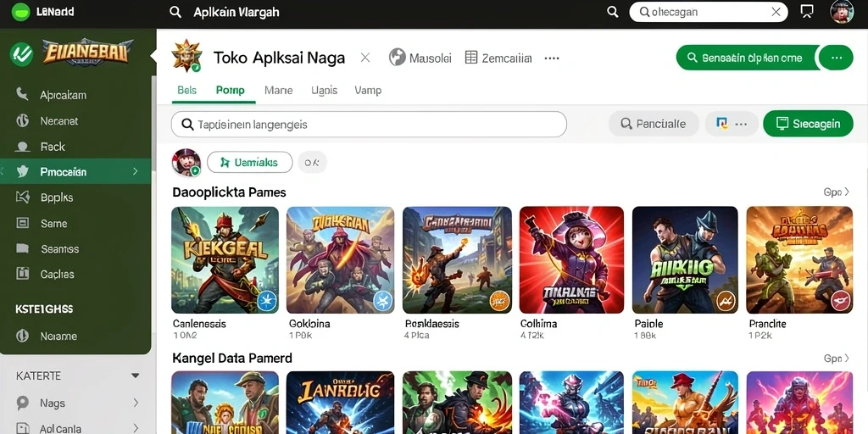Click the green Siecagain button

808,124
